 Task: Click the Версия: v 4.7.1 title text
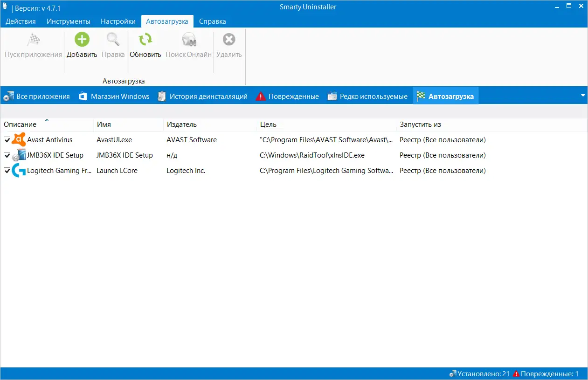(x=38, y=8)
